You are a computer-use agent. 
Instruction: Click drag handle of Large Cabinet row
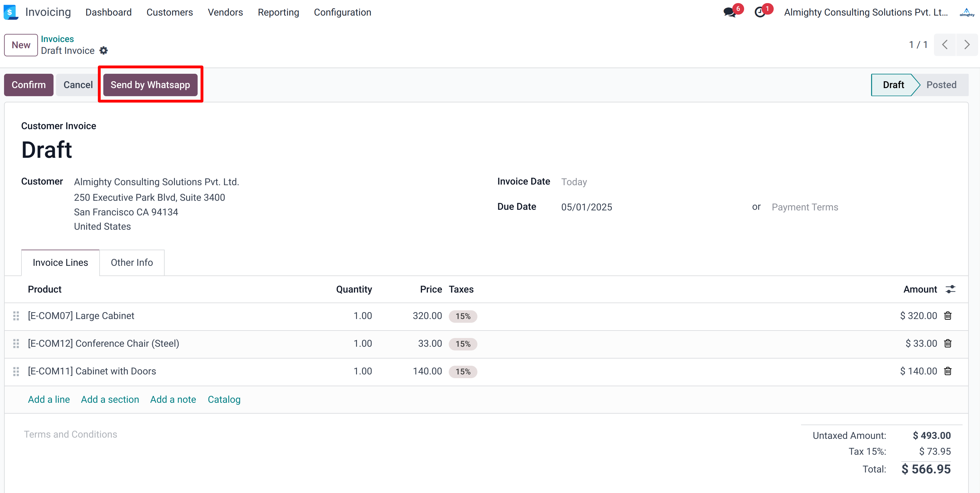(x=16, y=316)
